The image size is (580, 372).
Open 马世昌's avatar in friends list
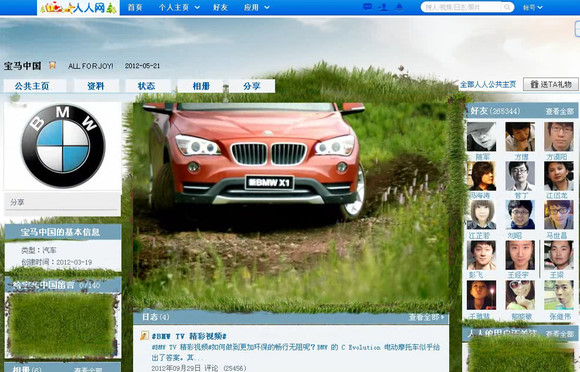[559, 214]
